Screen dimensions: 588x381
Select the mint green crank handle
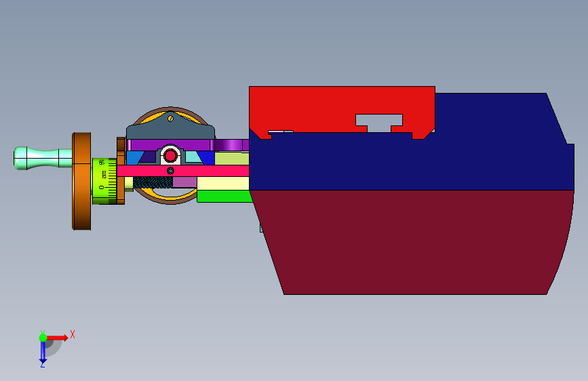click(x=43, y=158)
